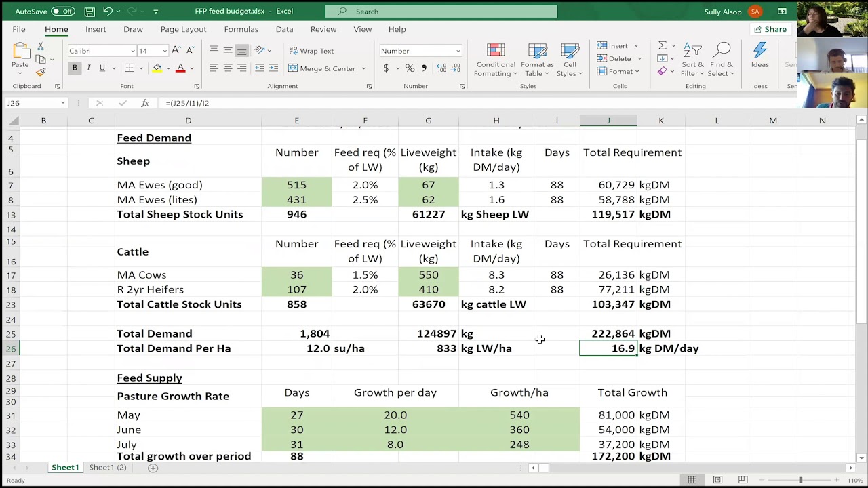Image resolution: width=868 pixels, height=488 pixels.
Task: Toggle Wrap Text for the cell
Action: tap(311, 51)
